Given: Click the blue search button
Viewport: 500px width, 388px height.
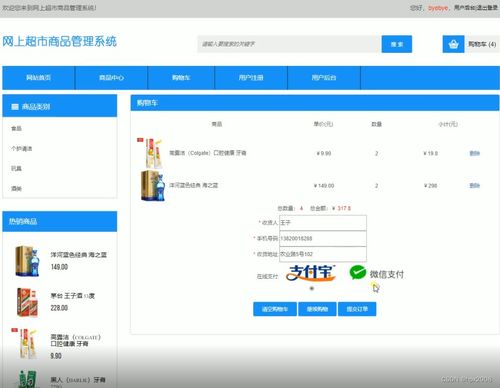Looking at the screenshot, I should pyautogui.click(x=397, y=44).
